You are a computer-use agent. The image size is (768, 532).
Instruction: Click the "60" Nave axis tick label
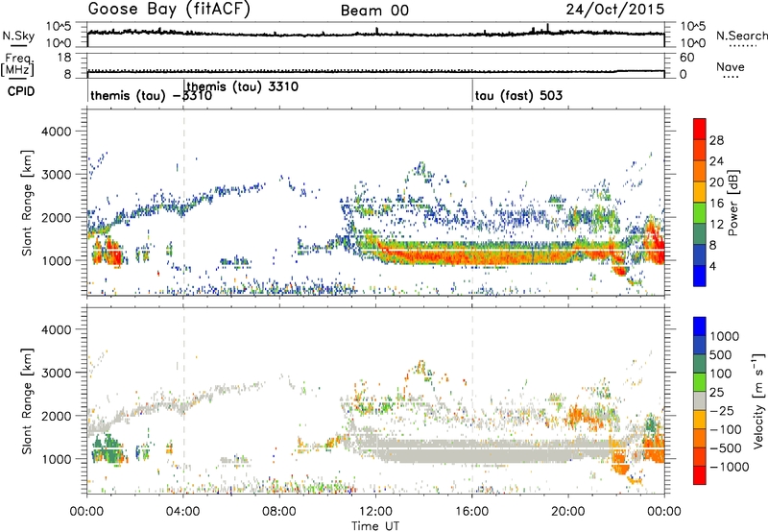tap(686, 58)
